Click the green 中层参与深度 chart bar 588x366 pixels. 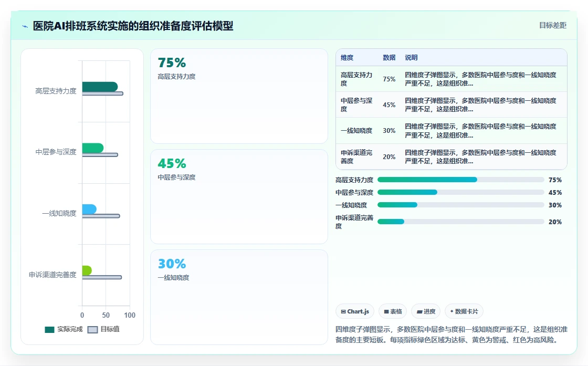[x=92, y=148]
